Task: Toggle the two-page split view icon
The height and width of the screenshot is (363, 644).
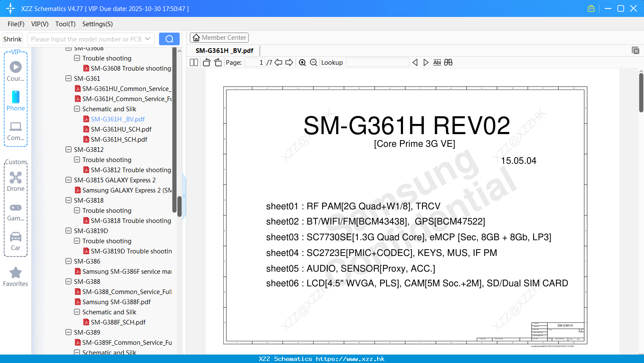Action: 194,63
